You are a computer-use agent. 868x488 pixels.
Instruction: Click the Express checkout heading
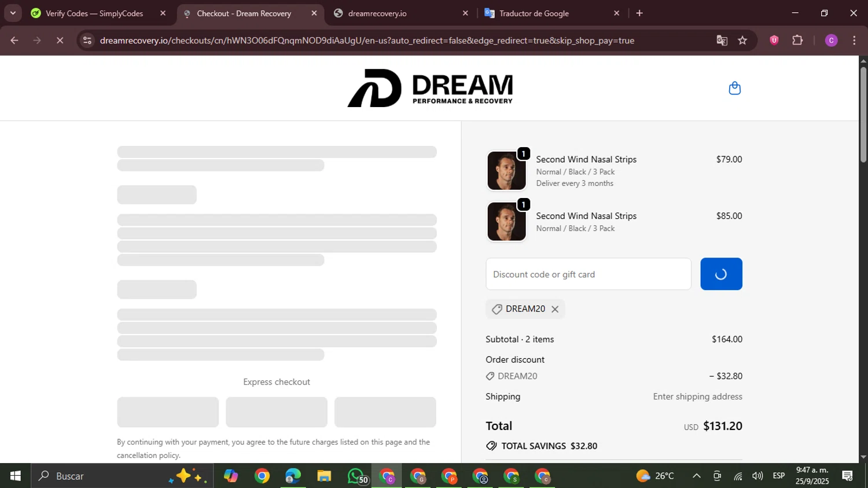tap(277, 382)
